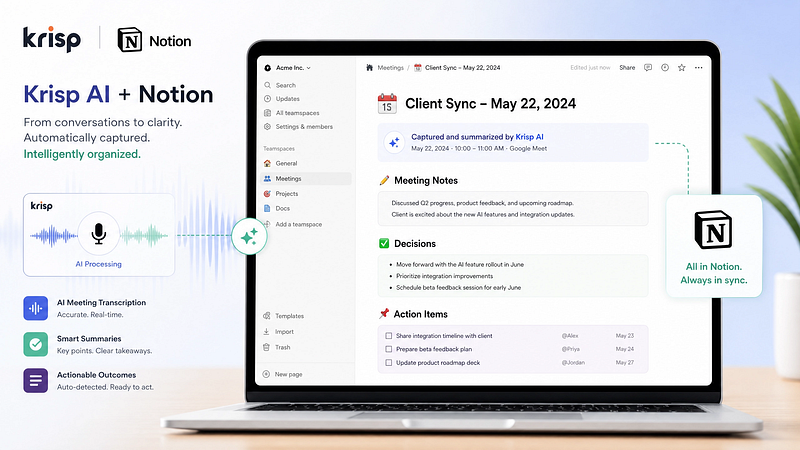The width and height of the screenshot is (800, 450).
Task: Click the May 23 due date
Action: pyautogui.click(x=624, y=336)
